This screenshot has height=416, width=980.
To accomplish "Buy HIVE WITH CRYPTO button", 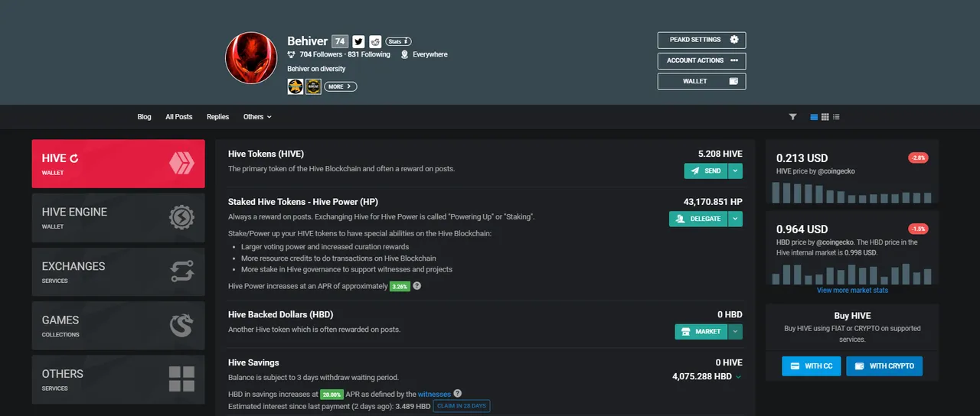I will click(x=884, y=366).
